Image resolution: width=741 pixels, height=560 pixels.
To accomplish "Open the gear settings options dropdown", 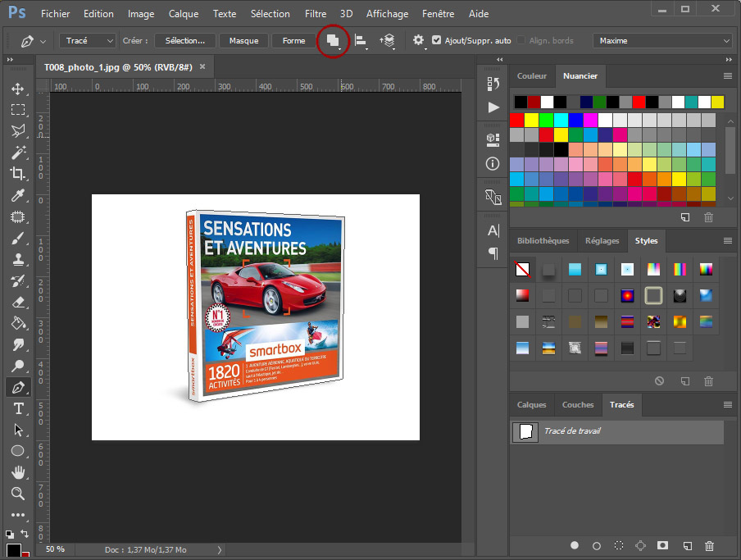I will click(420, 40).
